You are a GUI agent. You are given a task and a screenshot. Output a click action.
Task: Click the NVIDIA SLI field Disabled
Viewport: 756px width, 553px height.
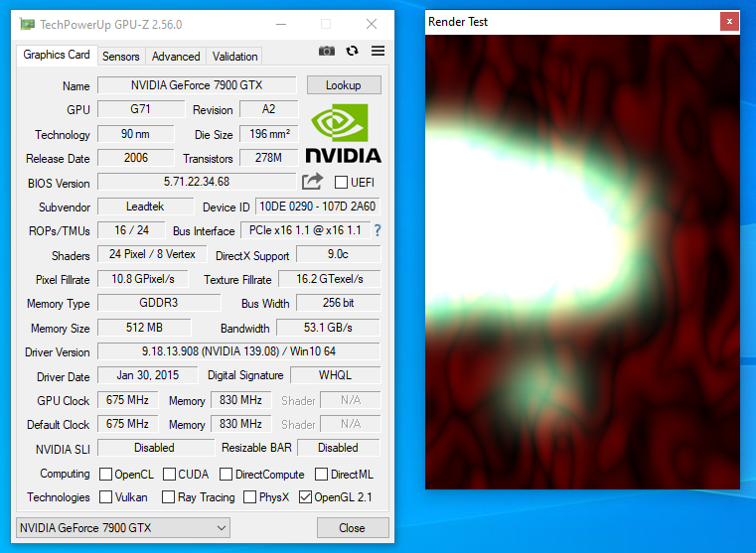pyautogui.click(x=156, y=448)
